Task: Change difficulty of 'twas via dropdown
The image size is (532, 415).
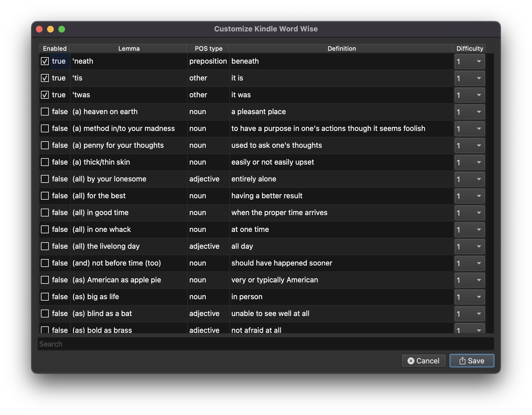Action: point(469,95)
